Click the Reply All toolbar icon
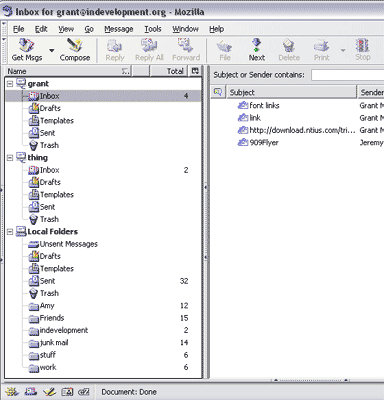384x400 pixels. pyautogui.click(x=149, y=45)
